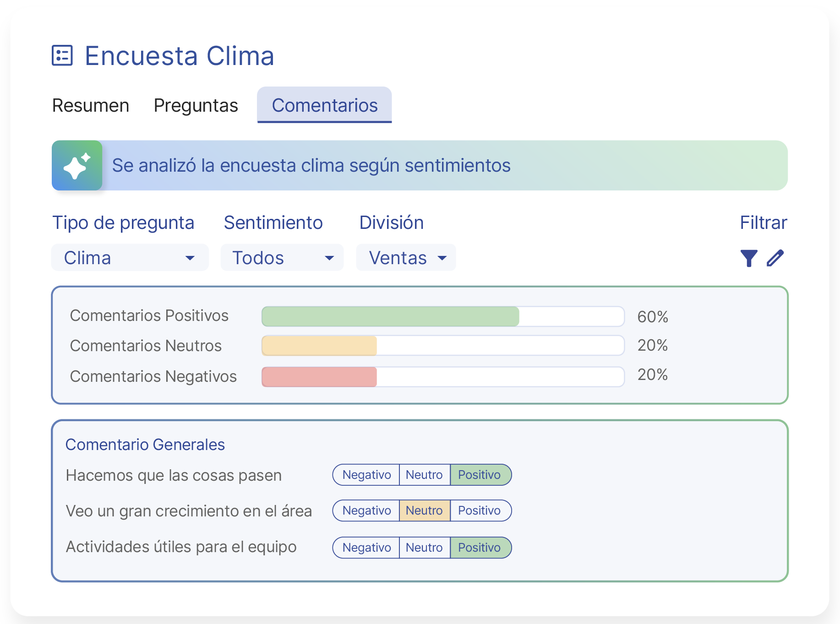Set 'Hacemos que las cosas pasen' to Neutro

click(x=425, y=475)
